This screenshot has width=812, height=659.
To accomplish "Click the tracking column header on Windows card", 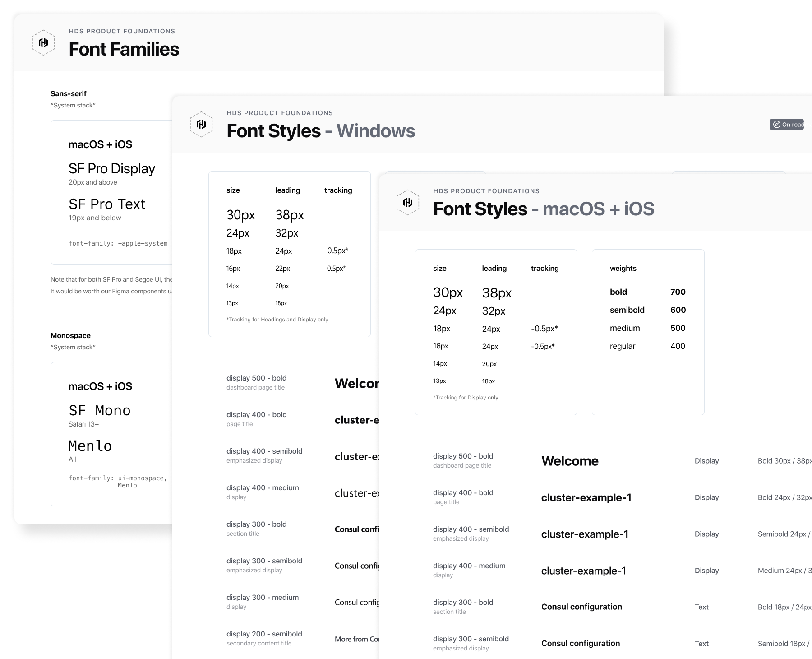I will (x=338, y=190).
